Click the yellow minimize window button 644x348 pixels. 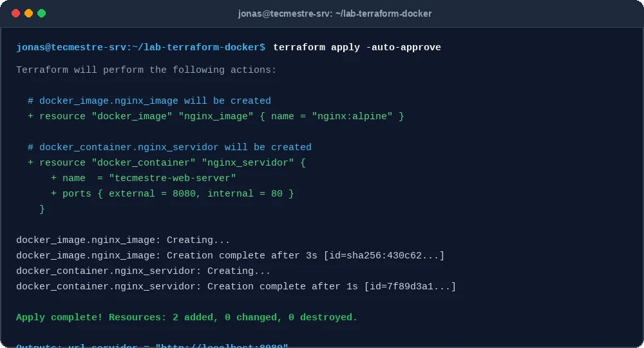tap(29, 14)
